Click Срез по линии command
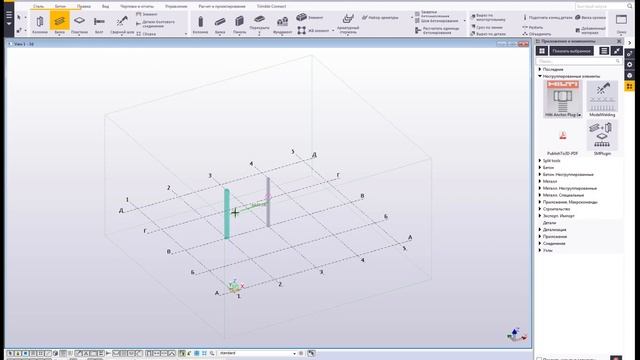Screen dimensions: 640x360 coord(487,27)
